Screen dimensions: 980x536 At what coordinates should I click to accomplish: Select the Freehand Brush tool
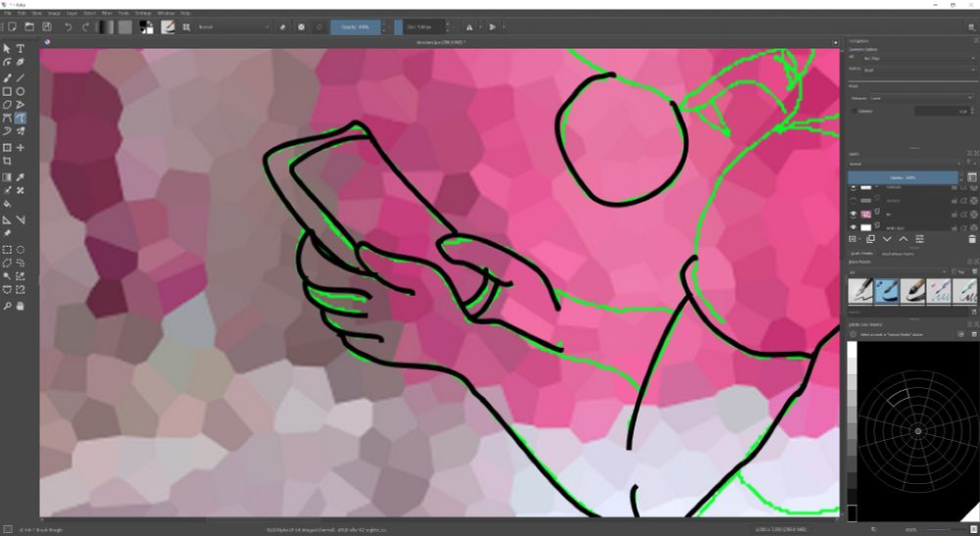pyautogui.click(x=7, y=78)
